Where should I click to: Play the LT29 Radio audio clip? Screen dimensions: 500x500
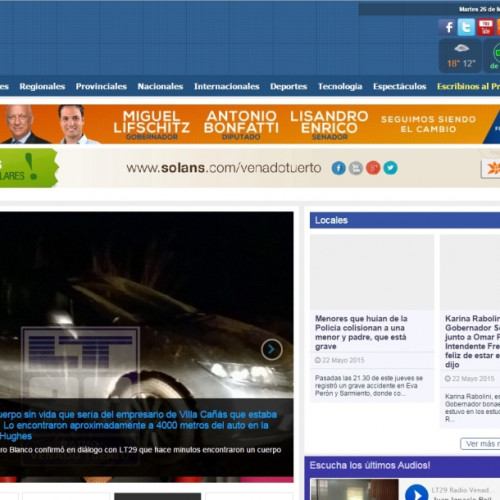click(417, 493)
